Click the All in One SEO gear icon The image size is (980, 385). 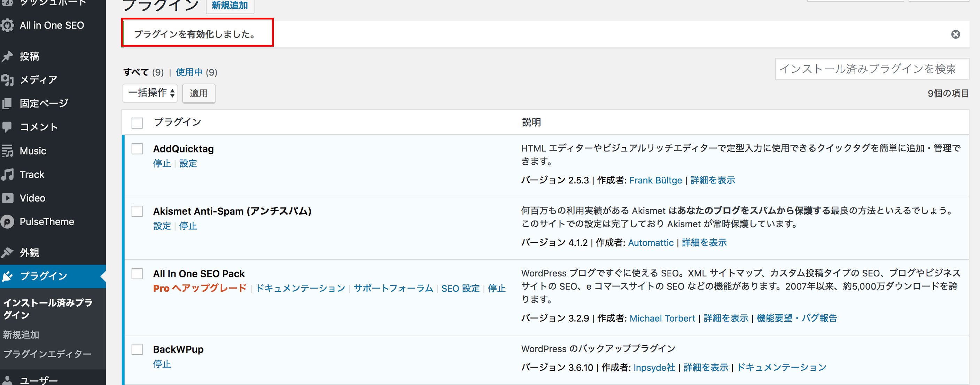(x=7, y=25)
